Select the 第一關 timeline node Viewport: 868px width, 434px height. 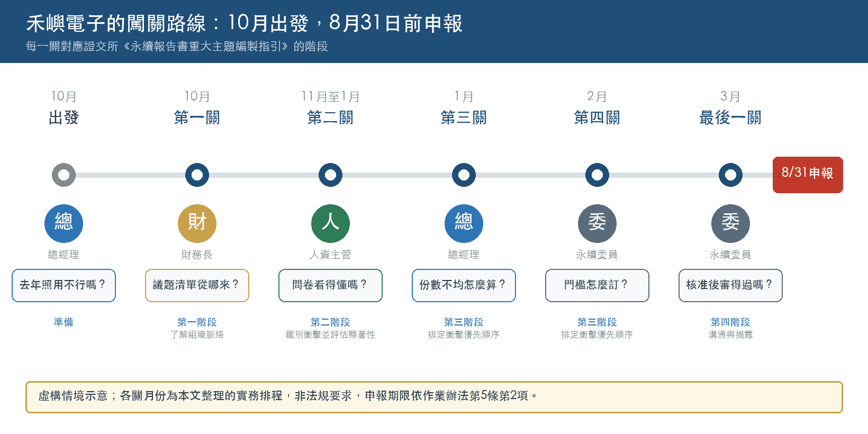pyautogui.click(x=197, y=175)
